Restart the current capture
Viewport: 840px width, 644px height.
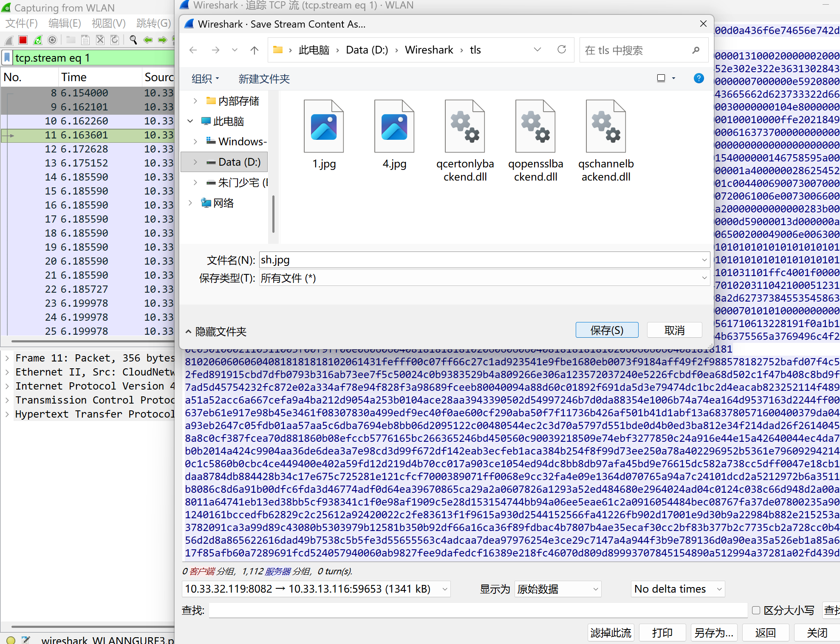37,40
